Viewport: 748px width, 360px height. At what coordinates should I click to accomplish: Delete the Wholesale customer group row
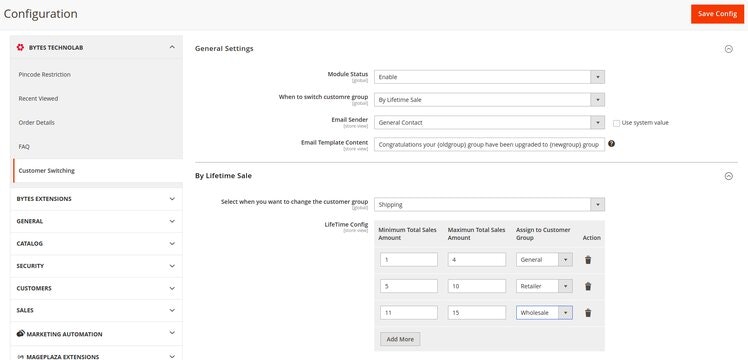tap(588, 313)
